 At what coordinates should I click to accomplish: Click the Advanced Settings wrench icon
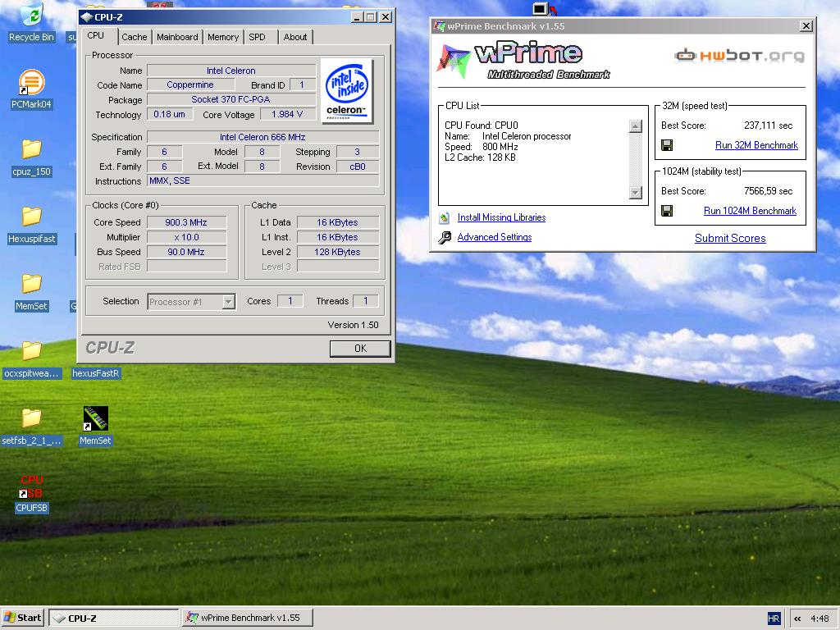[x=445, y=237]
